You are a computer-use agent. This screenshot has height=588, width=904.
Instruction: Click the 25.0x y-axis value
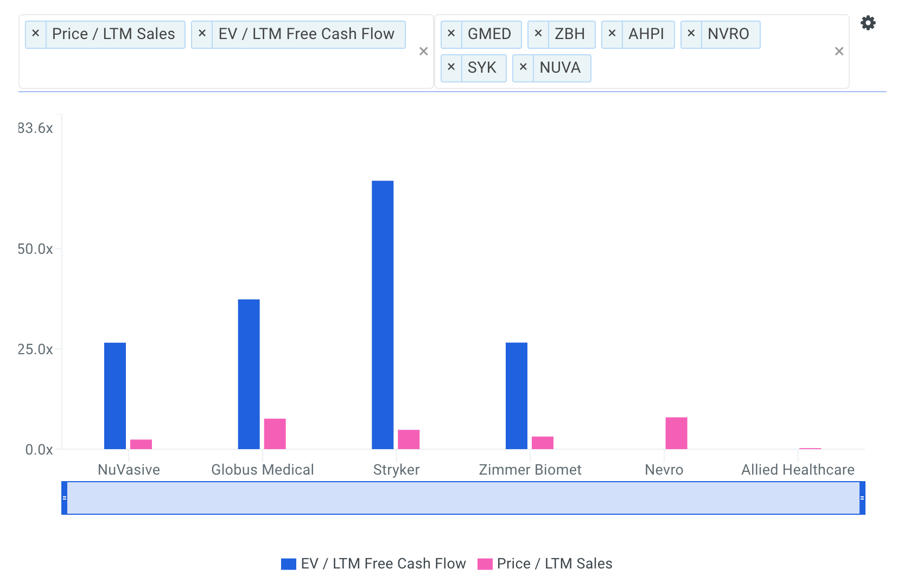point(35,349)
